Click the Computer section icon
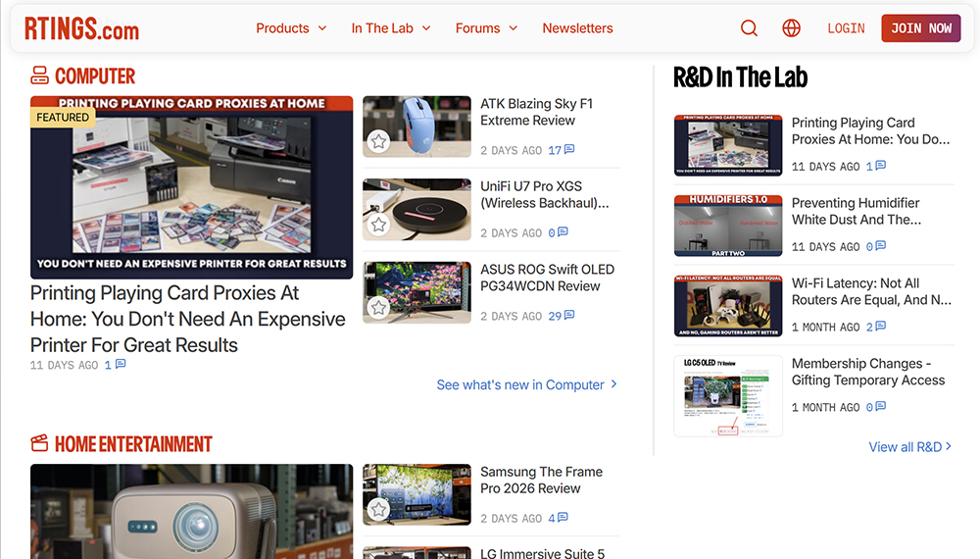980x559 pixels. (39, 76)
